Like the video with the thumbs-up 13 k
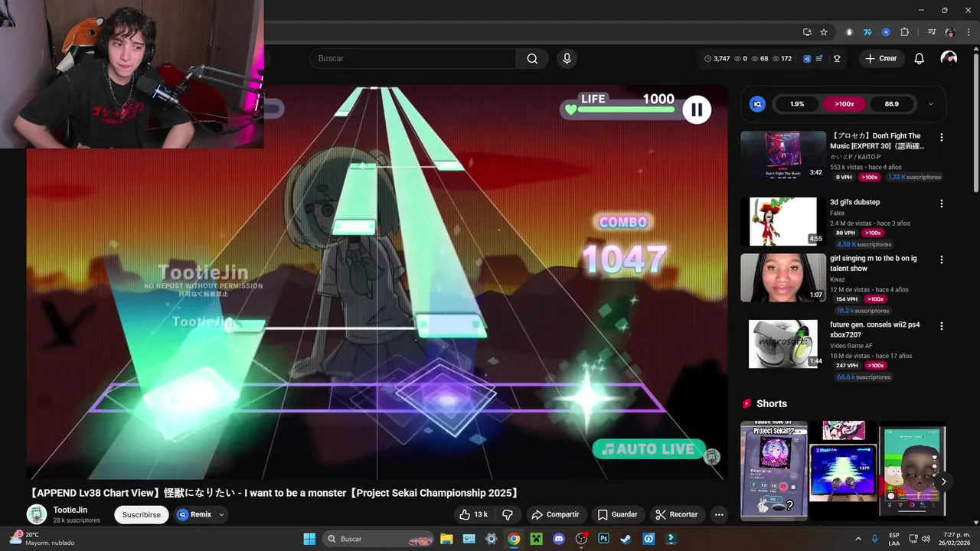This screenshot has width=980, height=551. 473,514
